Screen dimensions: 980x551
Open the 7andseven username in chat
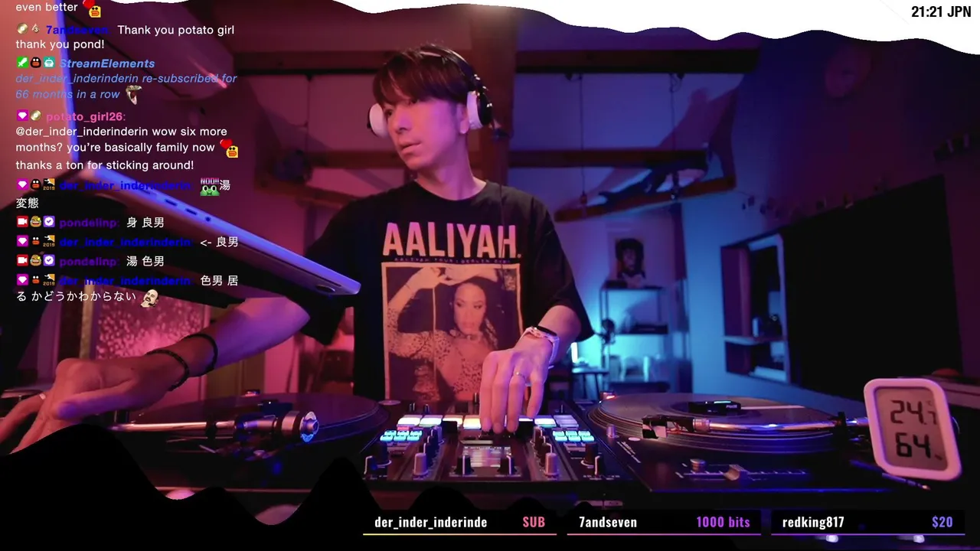coord(77,30)
